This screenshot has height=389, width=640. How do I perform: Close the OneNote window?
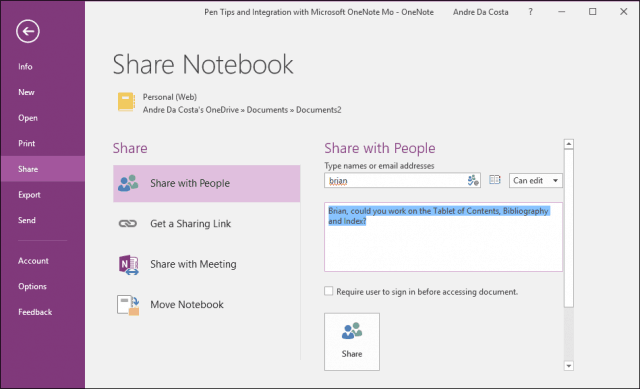(623, 12)
